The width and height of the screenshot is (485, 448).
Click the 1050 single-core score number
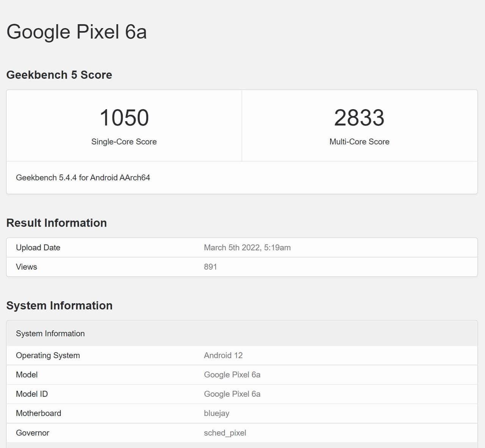coord(124,118)
